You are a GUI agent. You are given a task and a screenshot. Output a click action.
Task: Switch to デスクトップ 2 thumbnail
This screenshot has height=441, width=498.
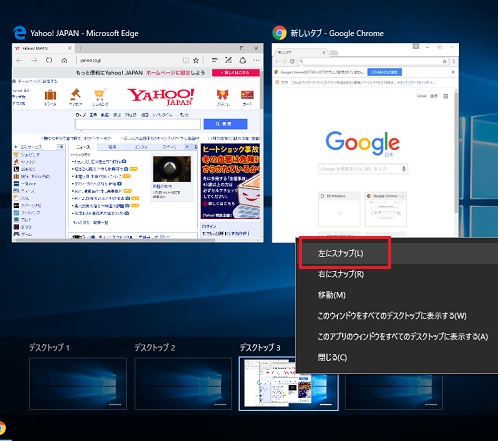click(x=183, y=383)
